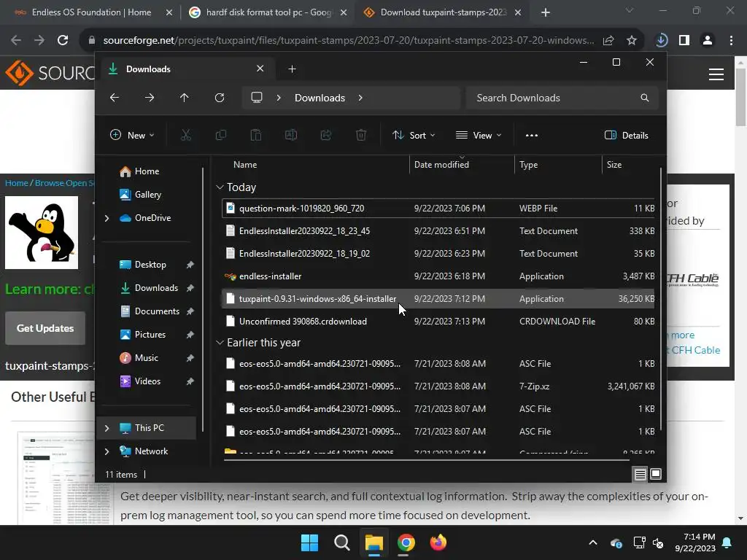Click the Chrome address bar URL
This screenshot has width=747, height=560.
pos(348,41)
